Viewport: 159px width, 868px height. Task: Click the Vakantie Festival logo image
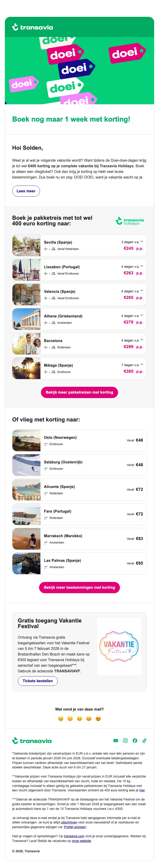(x=119, y=646)
